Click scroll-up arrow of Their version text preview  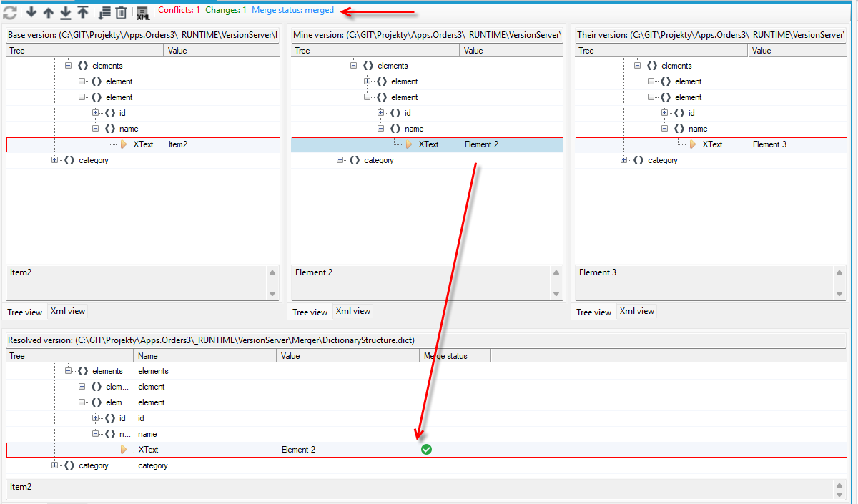click(839, 272)
